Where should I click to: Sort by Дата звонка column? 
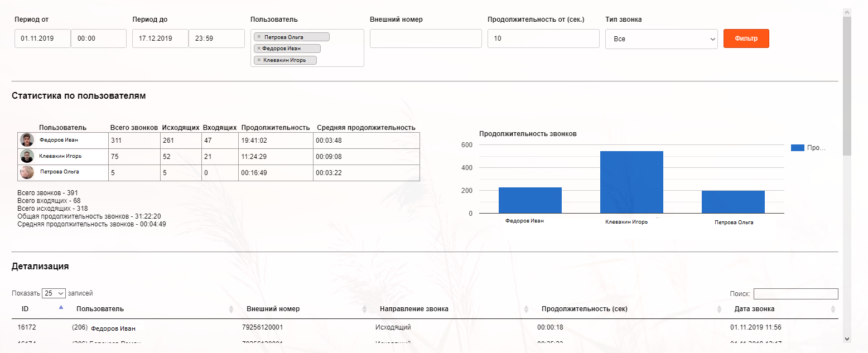(754, 309)
